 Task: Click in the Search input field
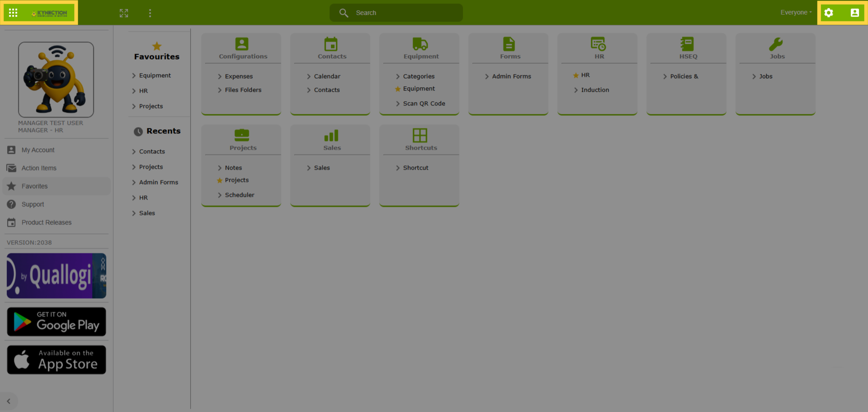point(396,13)
